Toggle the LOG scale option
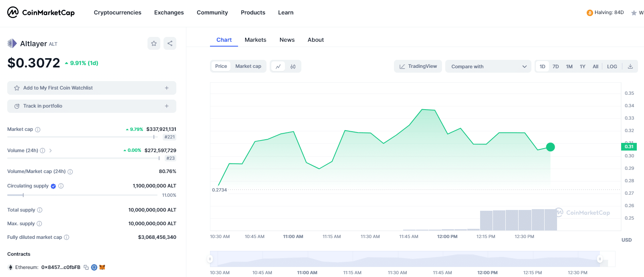 pos(612,67)
